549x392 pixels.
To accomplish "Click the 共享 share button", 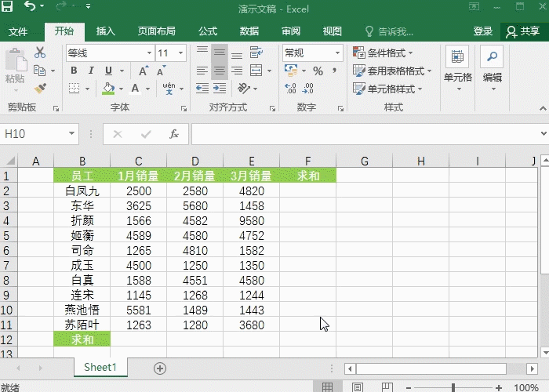I will (523, 31).
